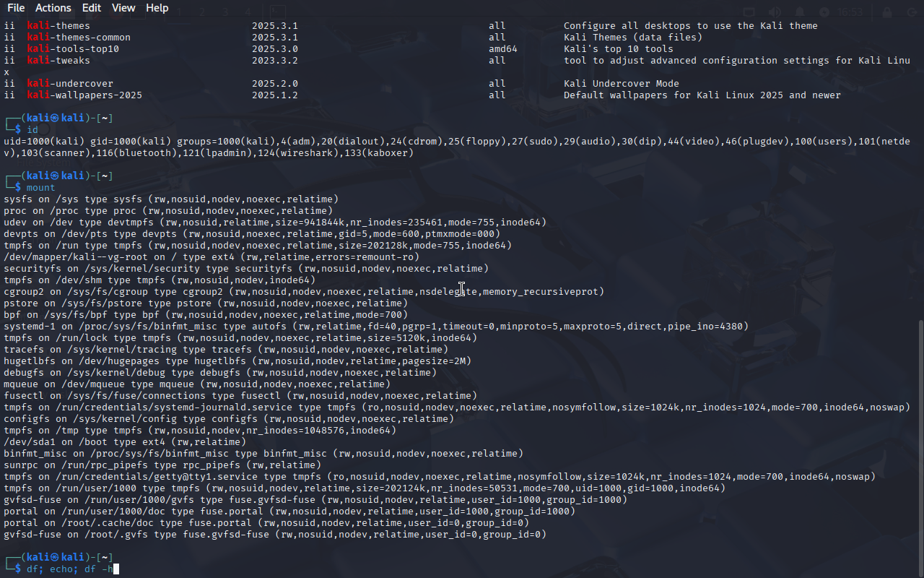The height and width of the screenshot is (578, 924).
Task: Click the '/dev/mapper/kali--vg-root' line
Action: click(x=212, y=257)
